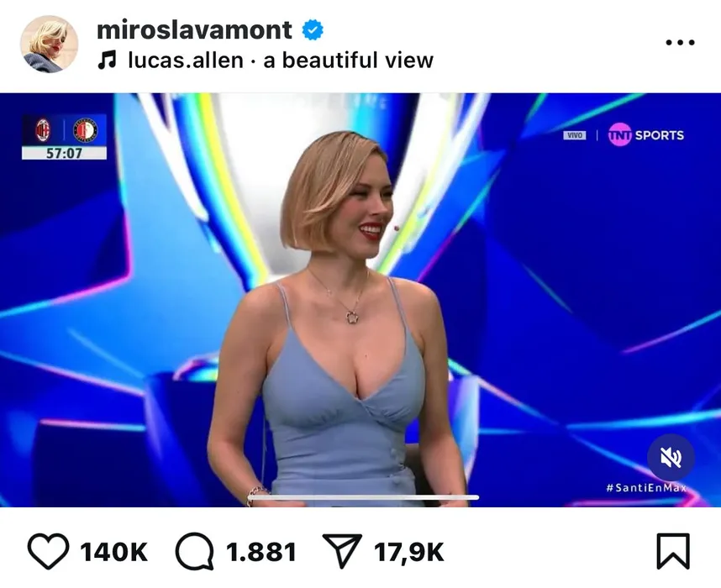Click the VIVO live indicator badge
721x588 pixels.
(x=575, y=135)
